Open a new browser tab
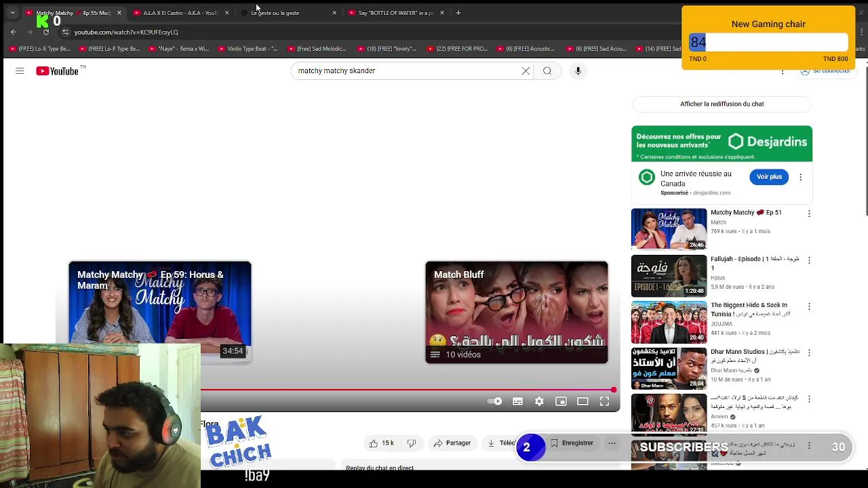Viewport: 868px width, 488px height. pos(458,12)
